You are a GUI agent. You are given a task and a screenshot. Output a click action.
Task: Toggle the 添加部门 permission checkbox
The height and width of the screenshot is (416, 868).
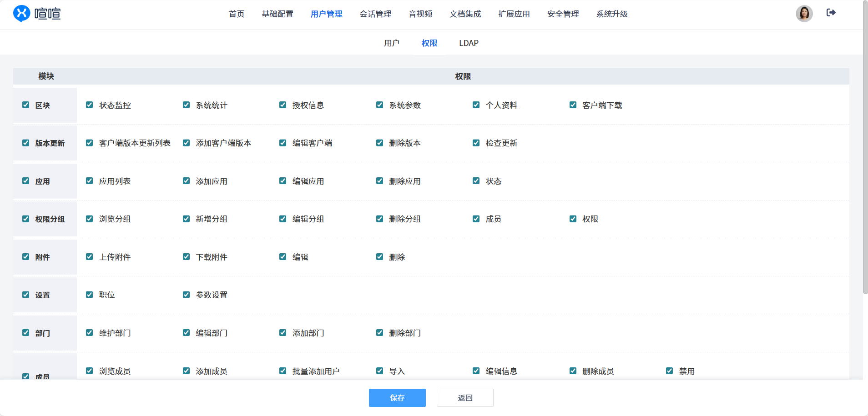click(x=283, y=333)
